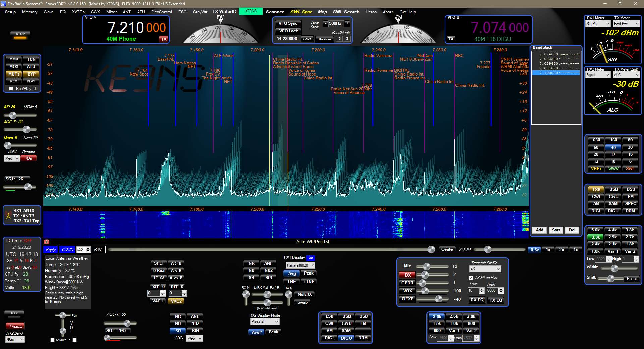Open the Setup menu
This screenshot has width=644, height=349.
tap(10, 12)
